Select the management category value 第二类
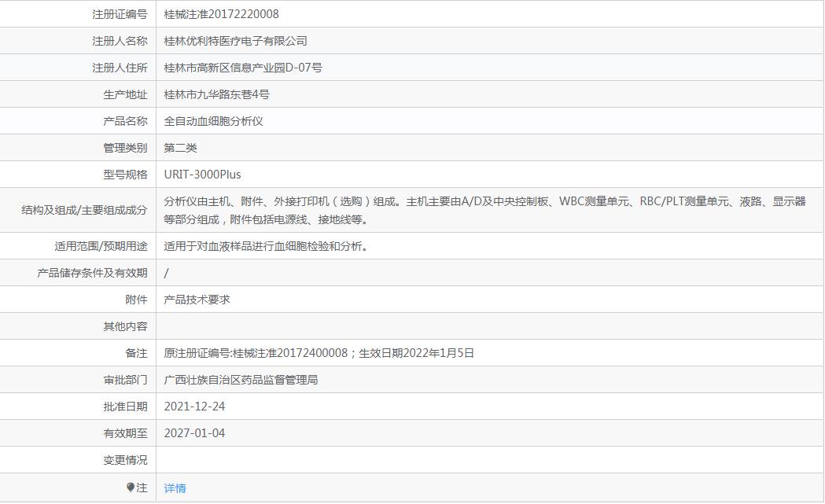The image size is (825, 504). click(180, 148)
